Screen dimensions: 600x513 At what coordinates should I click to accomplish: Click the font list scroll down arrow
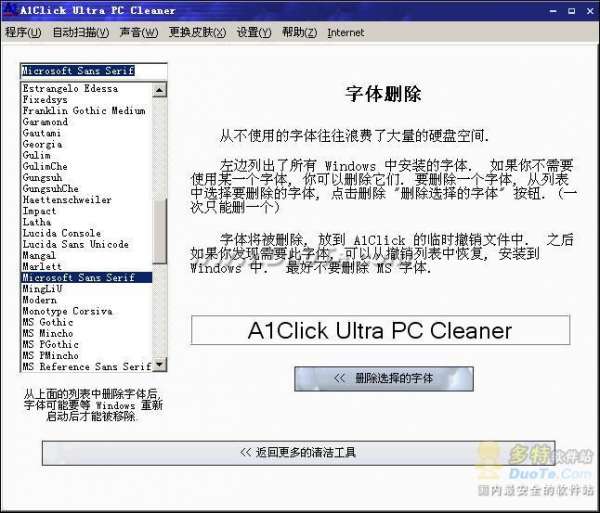coord(159,364)
